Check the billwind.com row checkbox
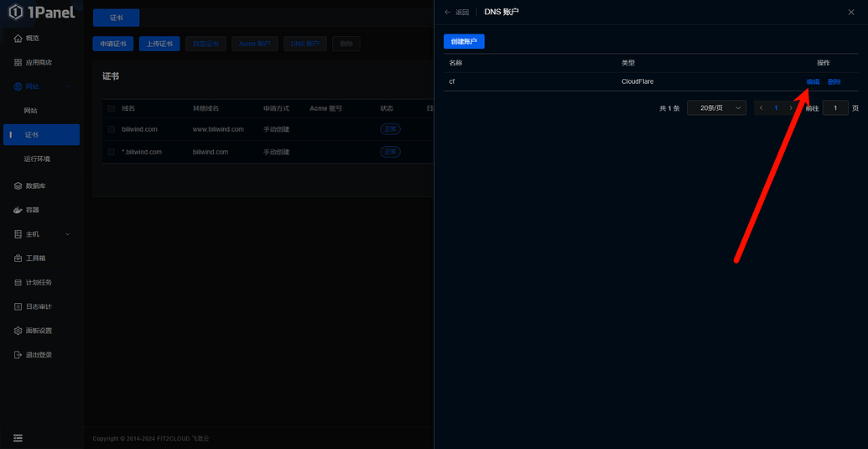The image size is (868, 449). click(112, 129)
